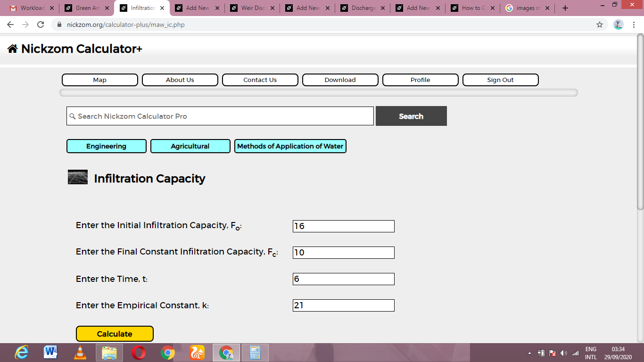Screen dimensions: 644x362
Task: Open Chrome's three-dot menu
Action: click(635, 25)
